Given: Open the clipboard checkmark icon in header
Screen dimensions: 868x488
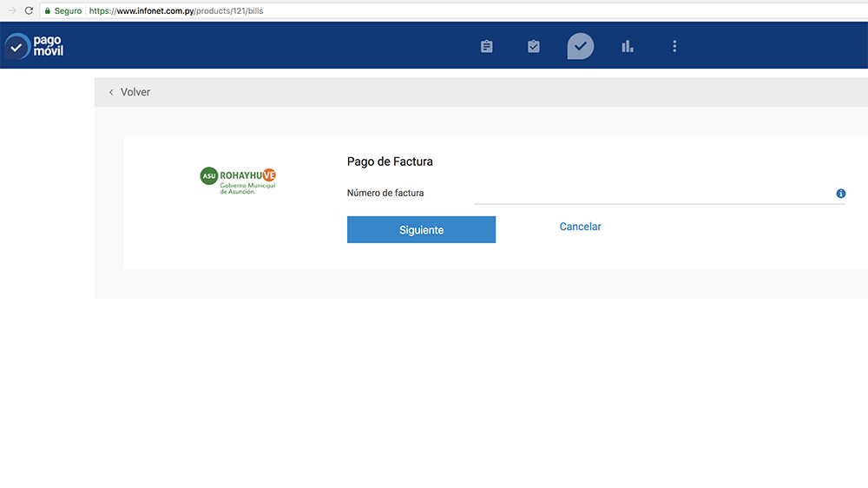Looking at the screenshot, I should (534, 47).
